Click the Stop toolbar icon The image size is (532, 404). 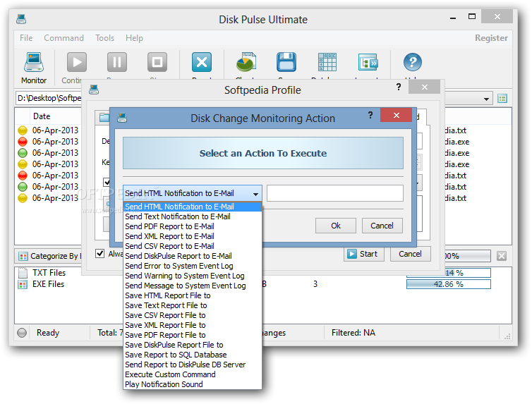[157, 62]
